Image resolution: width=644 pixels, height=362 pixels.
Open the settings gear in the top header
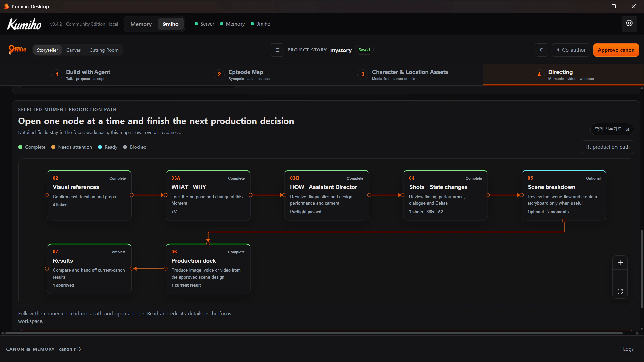(629, 24)
